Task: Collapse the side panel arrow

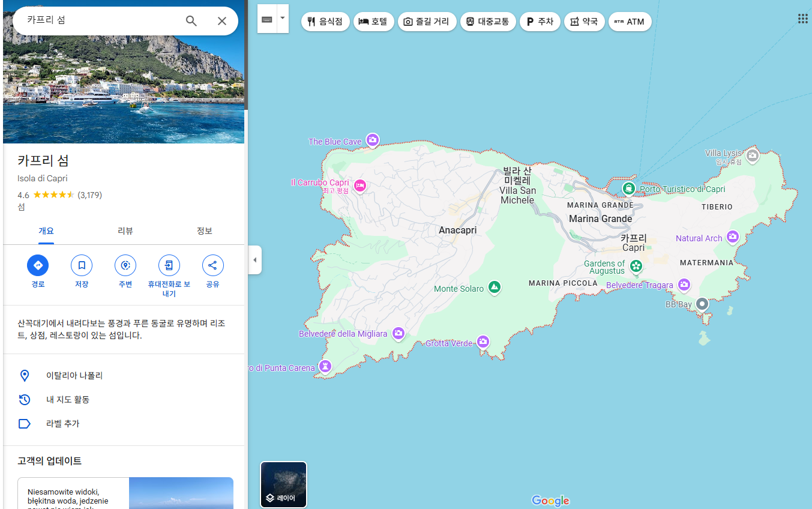Action: click(254, 260)
